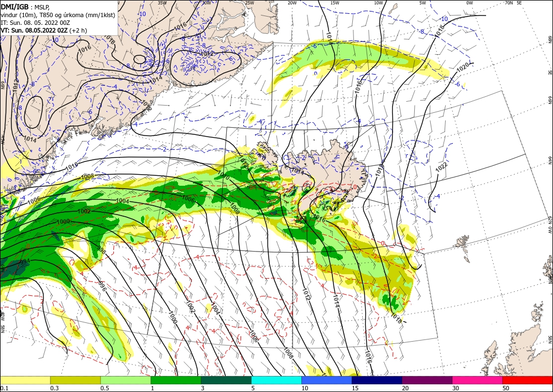553x392 pixels.
Task: Click the '35W' longitude label
Action: (162, 3)
